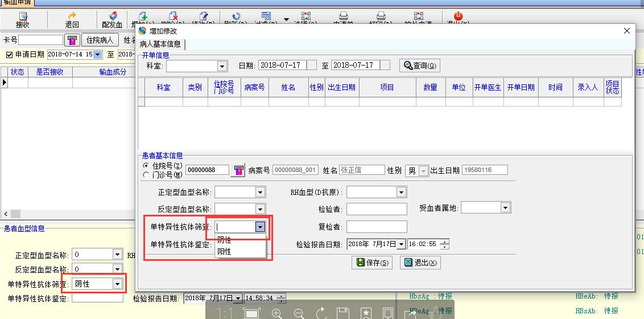Click the HBeAb: 待报 text
644x319 pixels.
[x=597, y=296]
